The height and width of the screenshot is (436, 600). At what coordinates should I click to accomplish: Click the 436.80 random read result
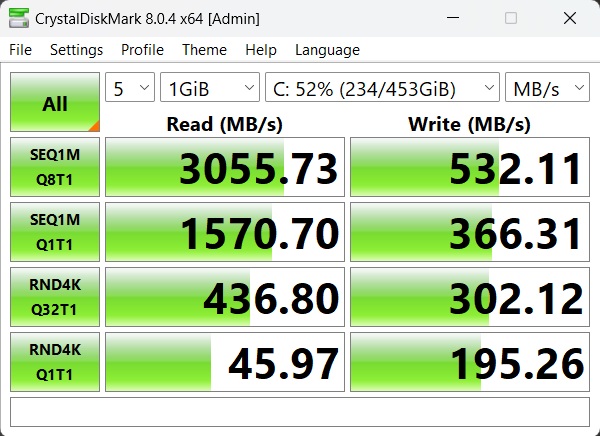[225, 297]
